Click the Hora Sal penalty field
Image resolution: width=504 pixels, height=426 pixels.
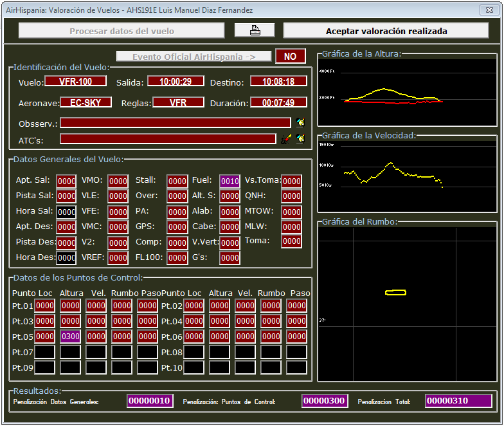(x=66, y=212)
